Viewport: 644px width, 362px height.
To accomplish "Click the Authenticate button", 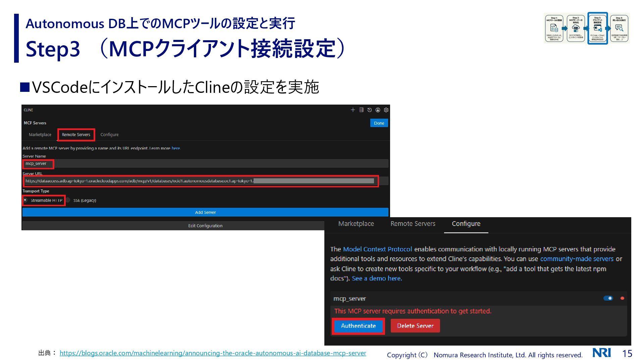I will [358, 326].
